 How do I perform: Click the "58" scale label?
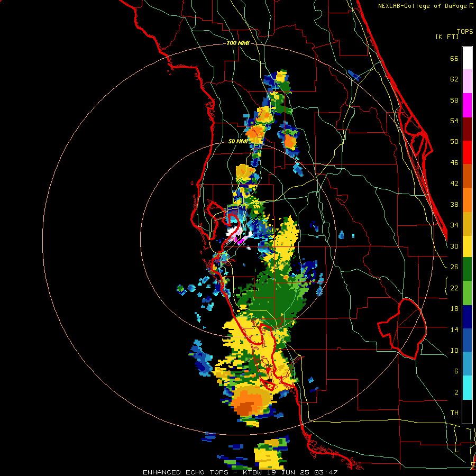click(x=454, y=100)
